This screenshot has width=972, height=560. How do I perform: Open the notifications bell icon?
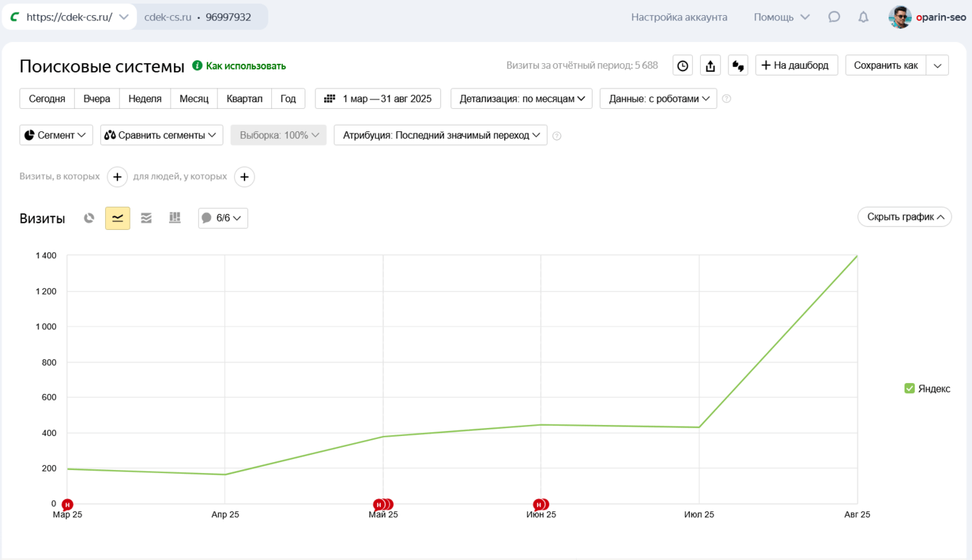[x=863, y=17]
